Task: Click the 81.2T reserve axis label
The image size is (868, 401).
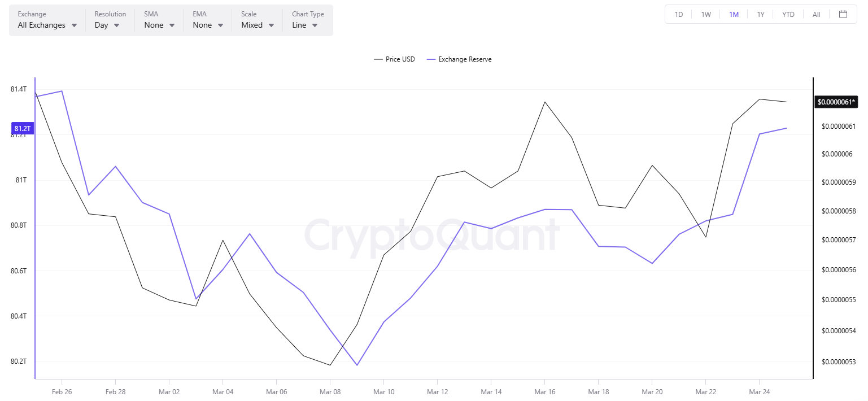Action: (23, 128)
